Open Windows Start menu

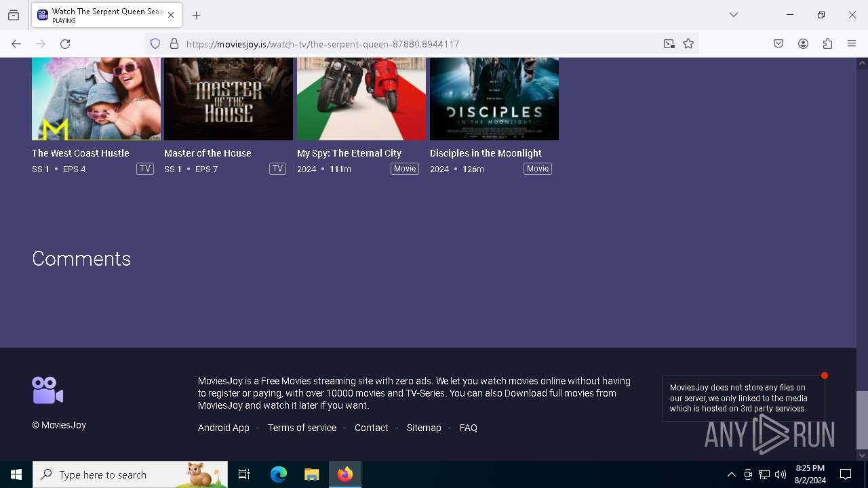pos(16,474)
